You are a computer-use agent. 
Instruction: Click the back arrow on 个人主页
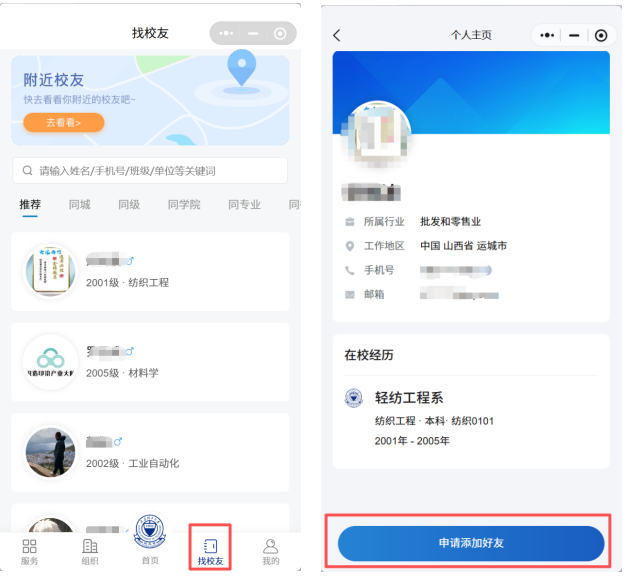(337, 35)
